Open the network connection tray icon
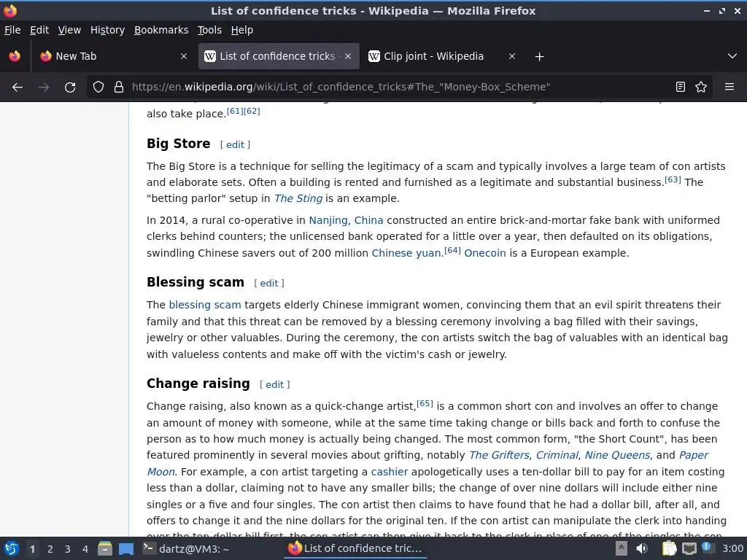The image size is (747, 560). point(689,549)
